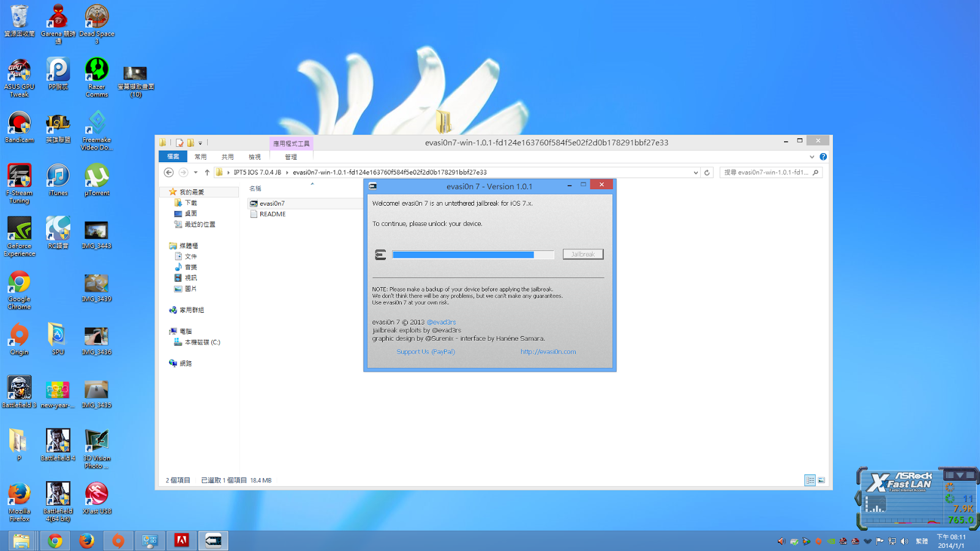Select the iTunes desktop icon

point(58,180)
